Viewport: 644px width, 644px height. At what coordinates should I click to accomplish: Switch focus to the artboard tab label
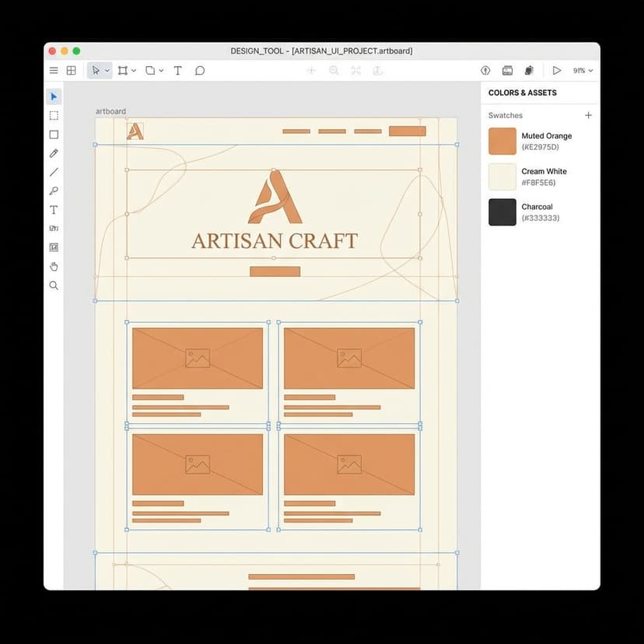[x=110, y=111]
